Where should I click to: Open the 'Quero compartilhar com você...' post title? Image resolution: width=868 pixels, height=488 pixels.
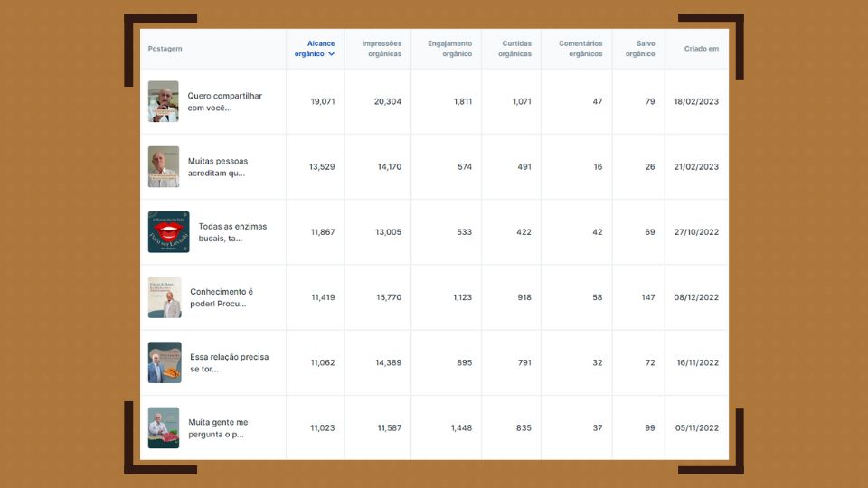pyautogui.click(x=225, y=101)
